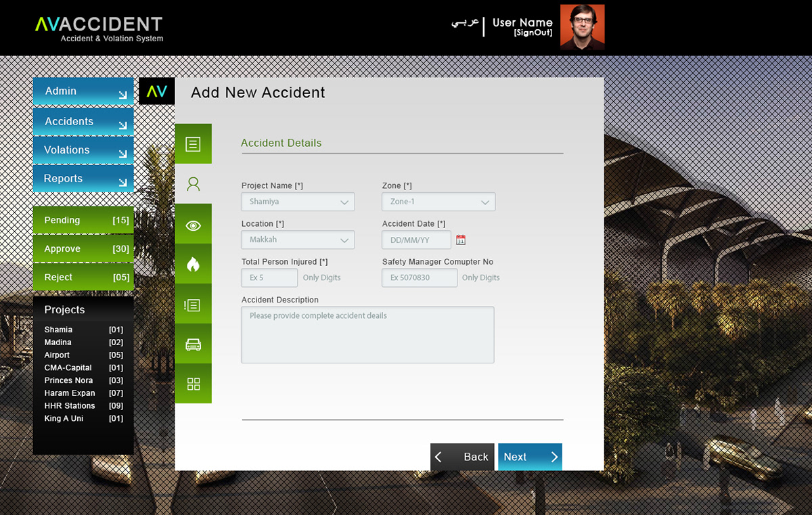812x515 pixels.
Task: Expand the Project Name dropdown
Action: (298, 202)
